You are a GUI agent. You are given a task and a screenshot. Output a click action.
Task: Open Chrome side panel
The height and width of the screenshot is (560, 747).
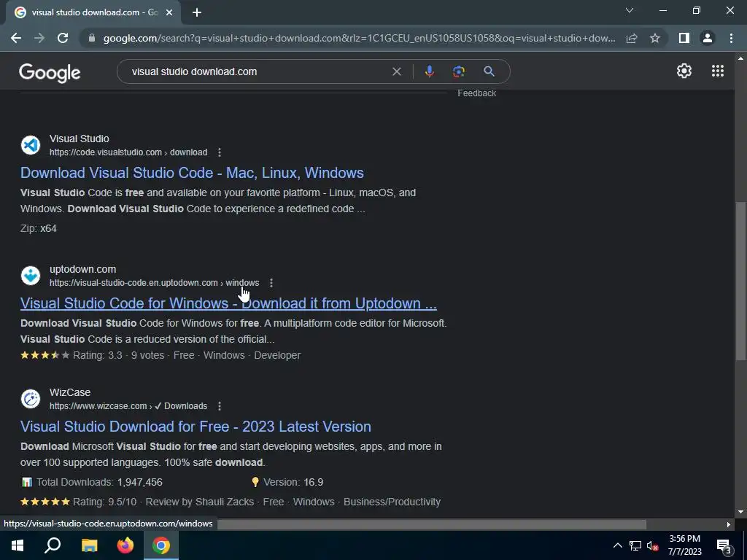[684, 38]
